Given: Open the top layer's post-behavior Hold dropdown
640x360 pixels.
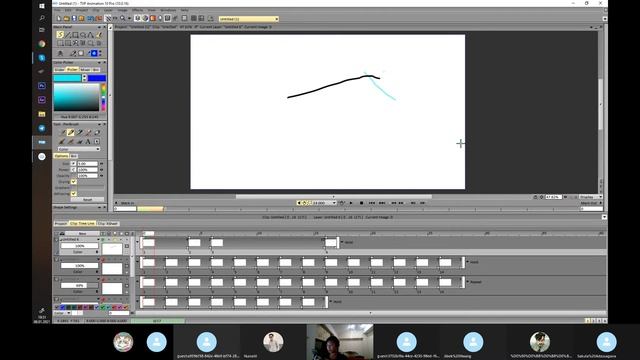Looking at the screenshot, I should [347, 242].
